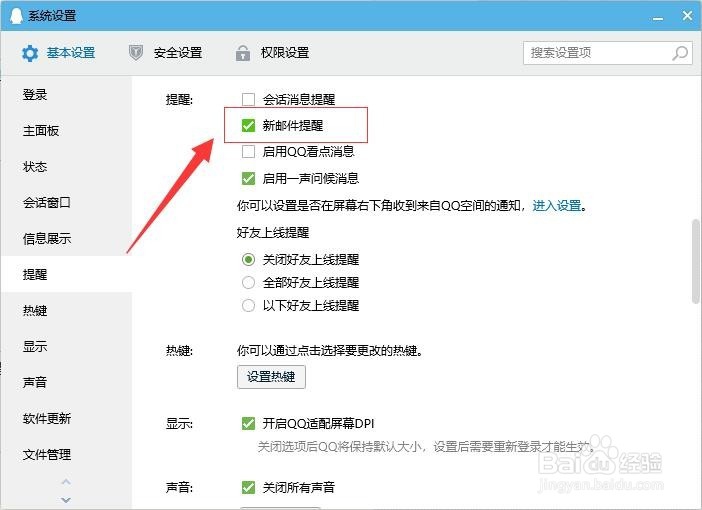
Task: Click the vertical scrollbar thumb
Action: click(x=695, y=261)
